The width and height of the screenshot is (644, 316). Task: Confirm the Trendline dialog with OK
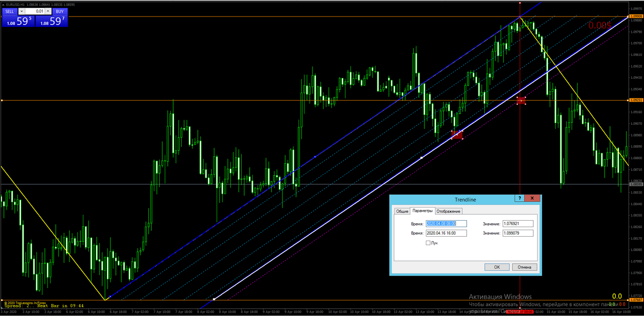pyautogui.click(x=497, y=267)
